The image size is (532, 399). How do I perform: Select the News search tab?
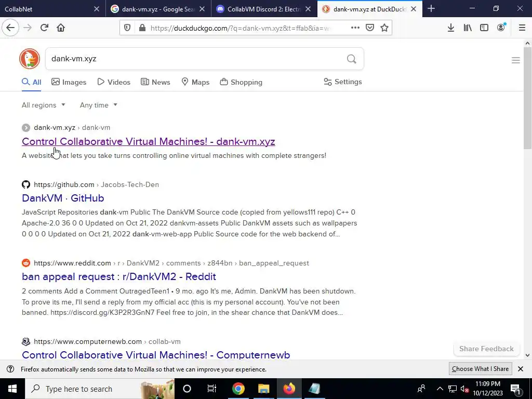pos(155,82)
